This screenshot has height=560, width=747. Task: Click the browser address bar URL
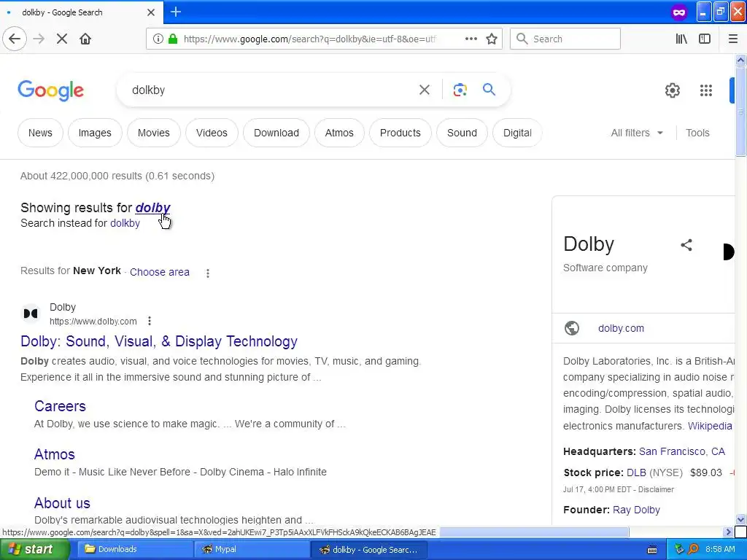[x=309, y=39]
